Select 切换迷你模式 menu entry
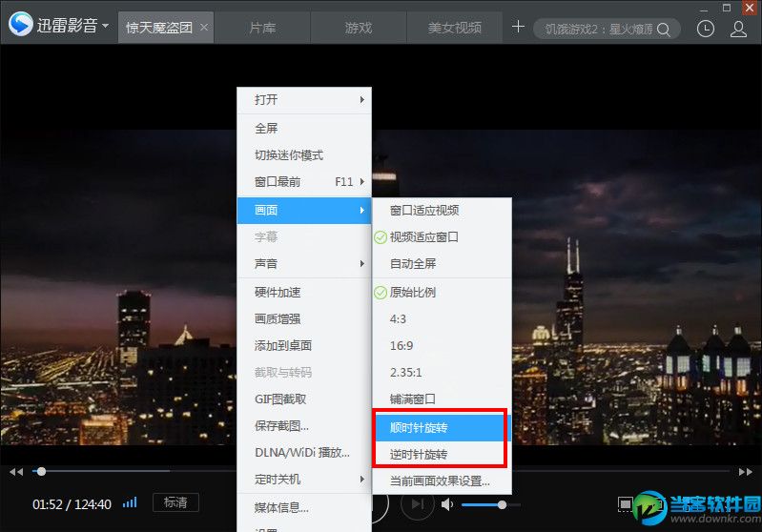 (304, 155)
